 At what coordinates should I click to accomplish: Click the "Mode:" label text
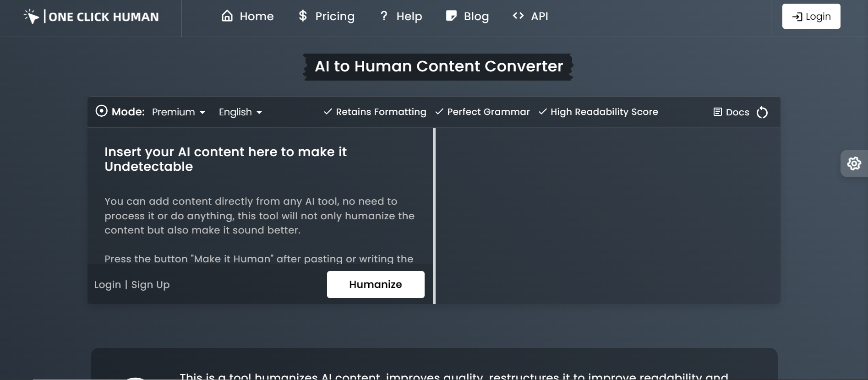pyautogui.click(x=128, y=112)
